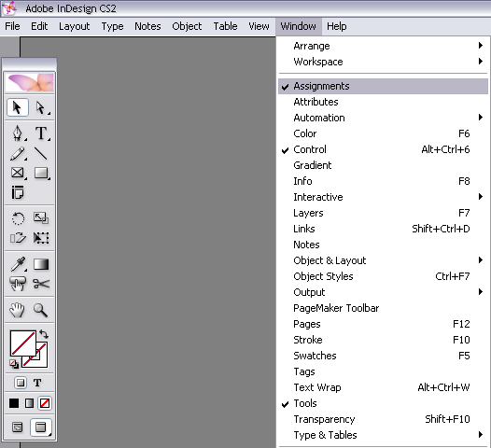Select the Selection tool (black arrow)
This screenshot has width=491, height=448.
point(18,107)
